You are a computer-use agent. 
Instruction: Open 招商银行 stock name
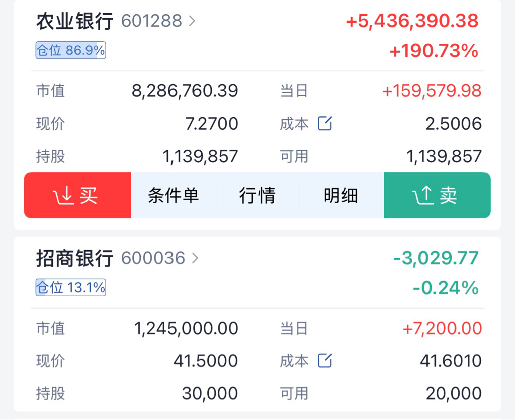pyautogui.click(x=75, y=258)
